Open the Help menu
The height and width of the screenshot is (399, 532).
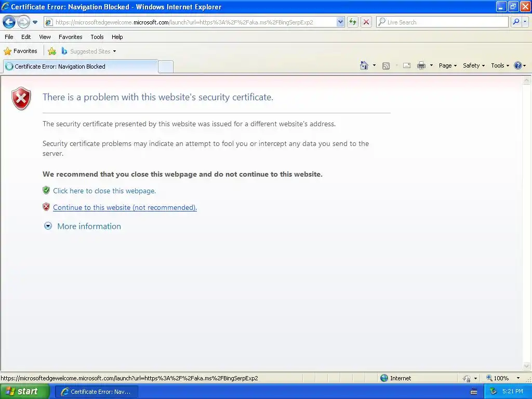click(117, 37)
